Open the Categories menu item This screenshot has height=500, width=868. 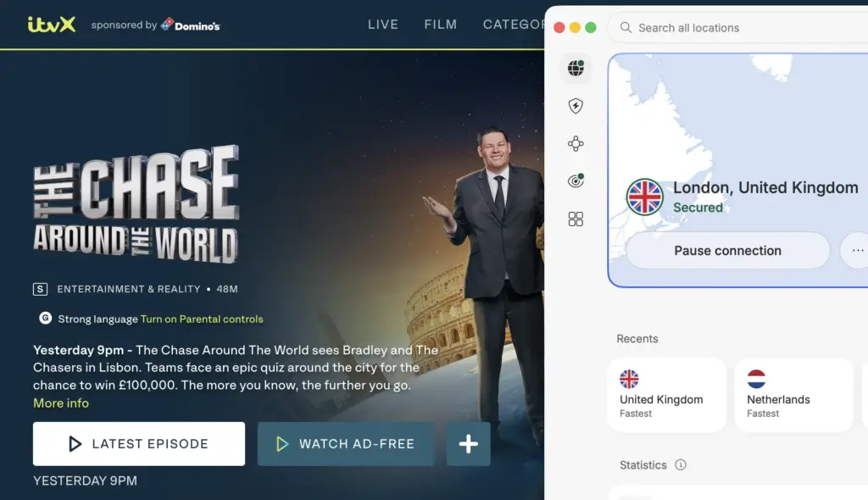[513, 25]
